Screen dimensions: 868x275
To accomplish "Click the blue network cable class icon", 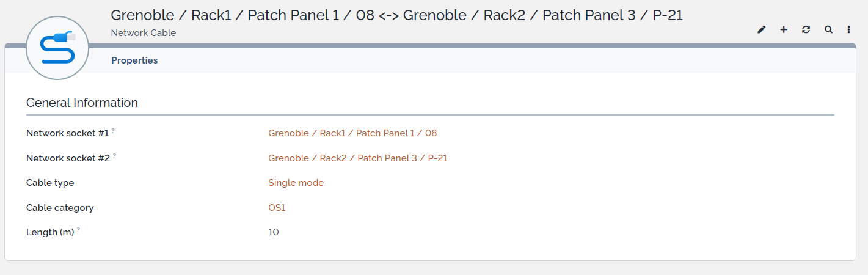I will pos(57,48).
